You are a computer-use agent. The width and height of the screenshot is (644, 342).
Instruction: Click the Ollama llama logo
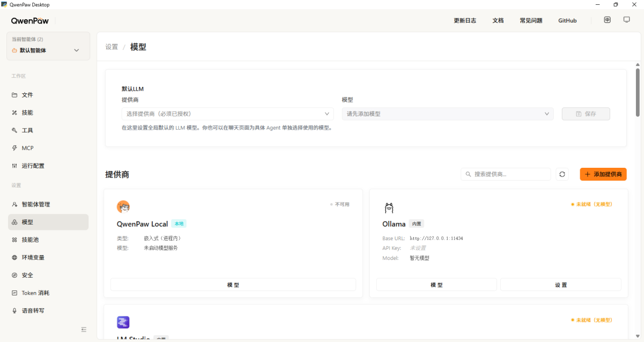389,208
